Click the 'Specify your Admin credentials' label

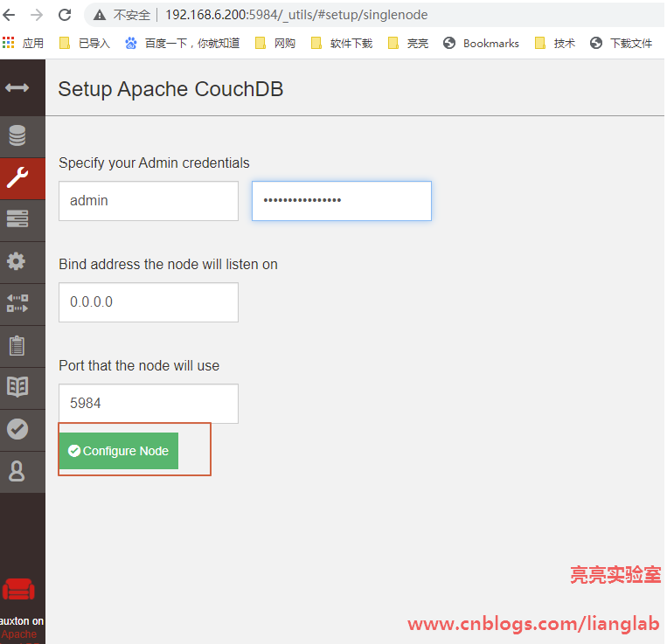point(154,163)
